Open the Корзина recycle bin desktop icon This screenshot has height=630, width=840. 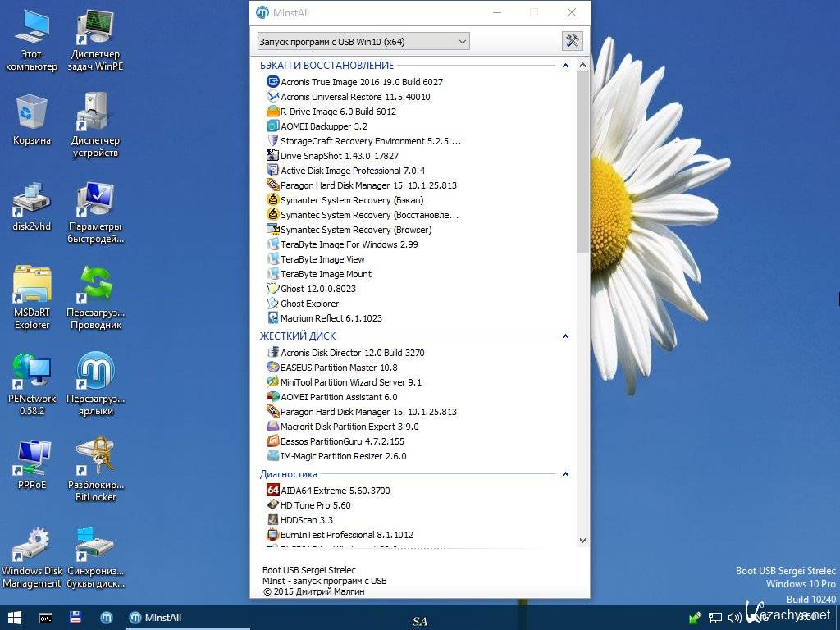[32, 120]
